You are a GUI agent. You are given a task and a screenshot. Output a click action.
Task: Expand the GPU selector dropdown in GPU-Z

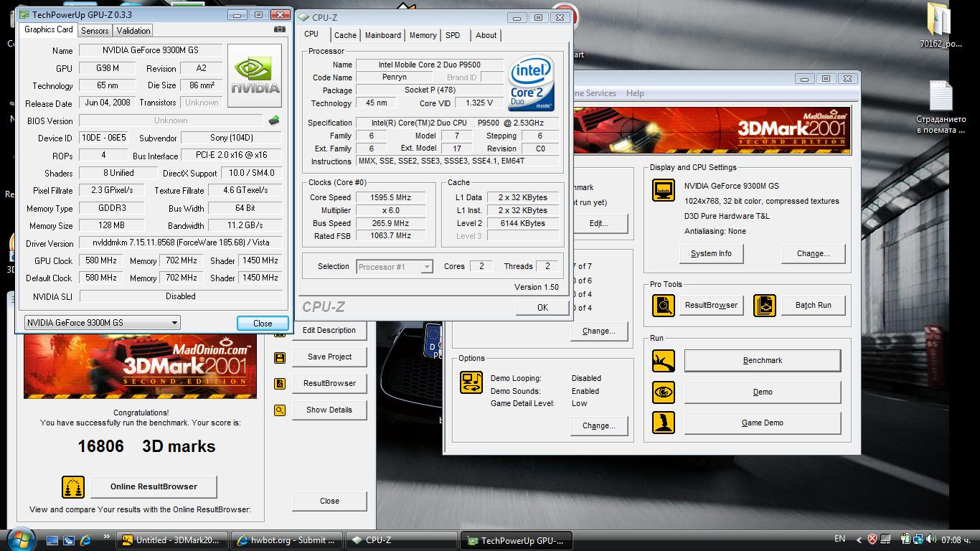click(174, 323)
